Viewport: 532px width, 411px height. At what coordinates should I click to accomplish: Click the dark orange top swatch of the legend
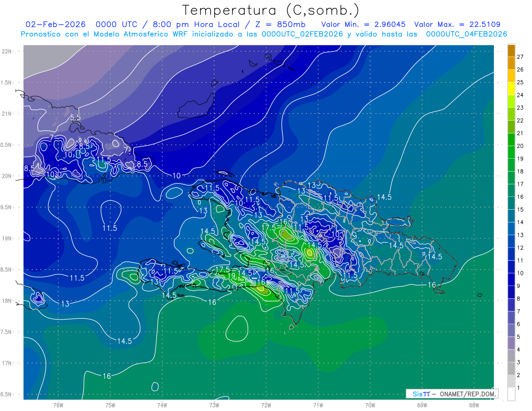(x=511, y=51)
